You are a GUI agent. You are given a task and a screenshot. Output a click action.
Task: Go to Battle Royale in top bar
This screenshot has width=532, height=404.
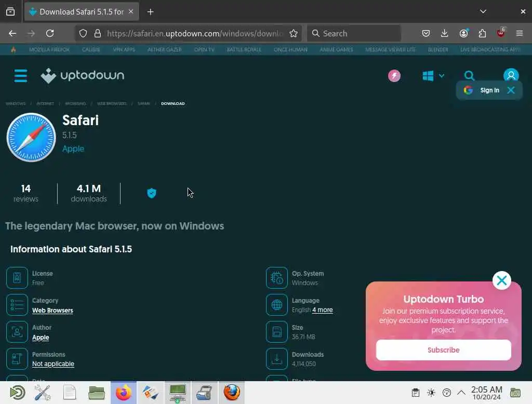pos(244,49)
